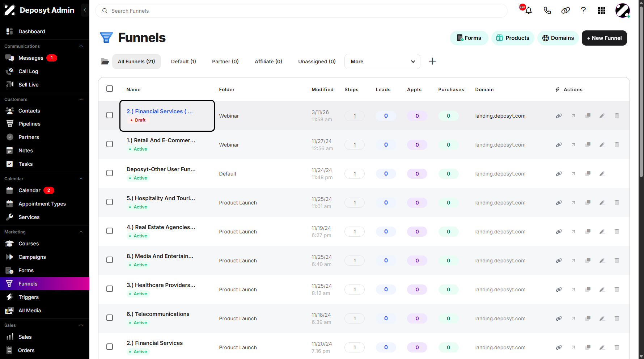Collapse the sidebar with arrow icon
644x359 pixels.
click(x=85, y=10)
